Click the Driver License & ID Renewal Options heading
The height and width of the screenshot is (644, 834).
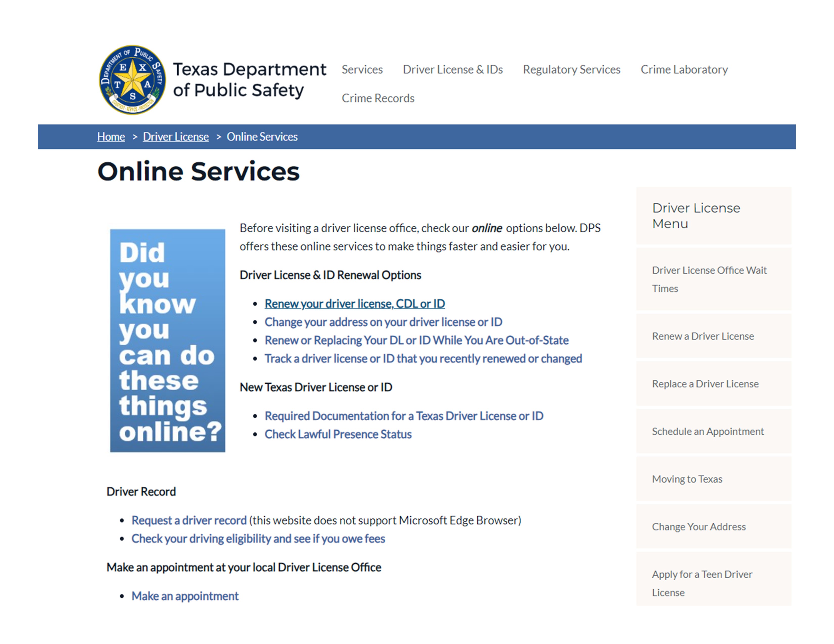(x=330, y=275)
